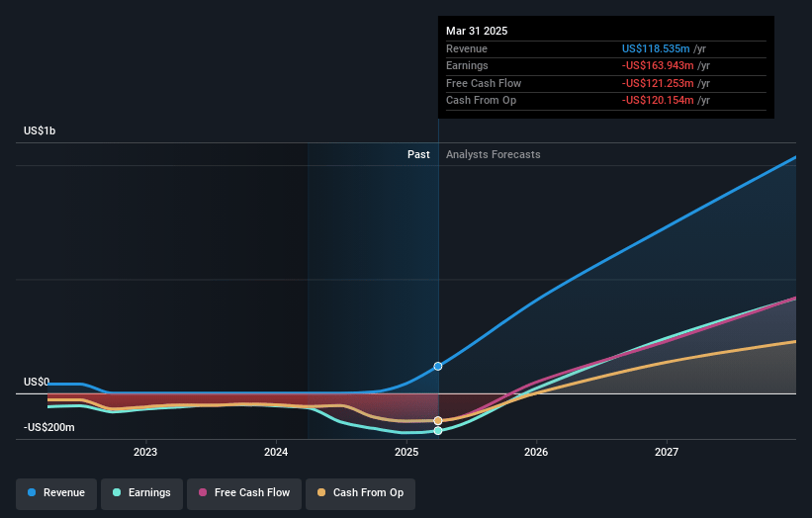Click the orange Cash From Op legend dot
The image size is (812, 518).
pyautogui.click(x=321, y=492)
